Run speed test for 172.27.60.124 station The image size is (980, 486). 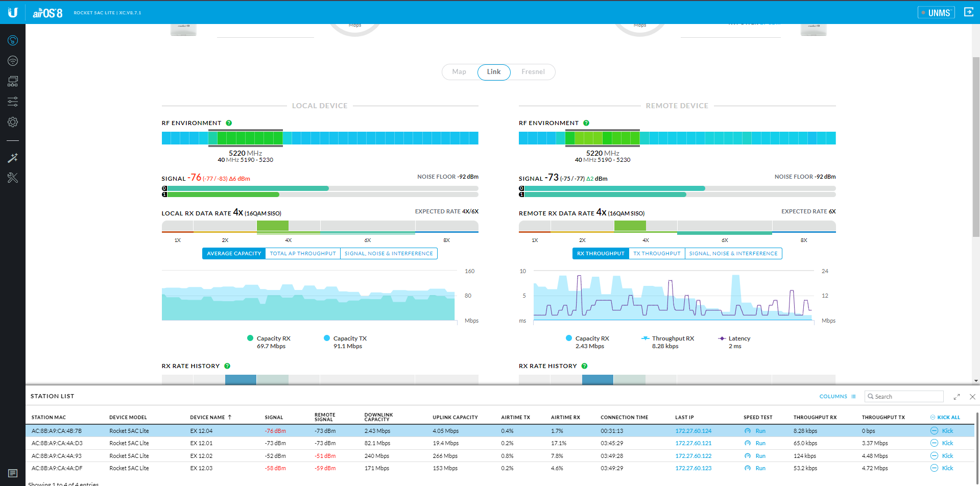pyautogui.click(x=755, y=431)
